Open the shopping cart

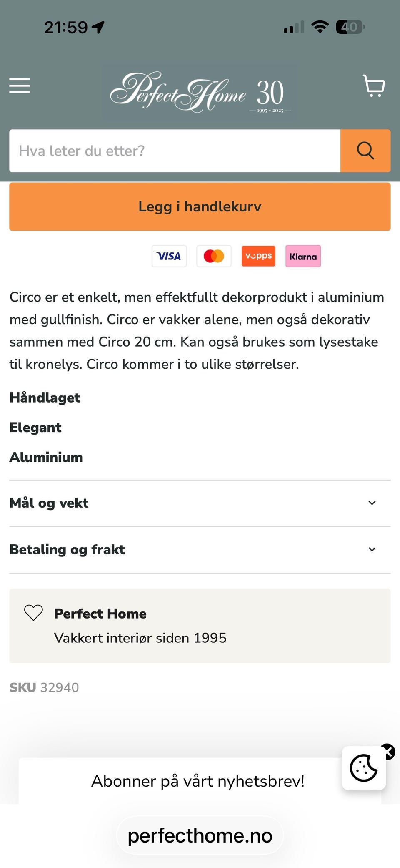[374, 86]
